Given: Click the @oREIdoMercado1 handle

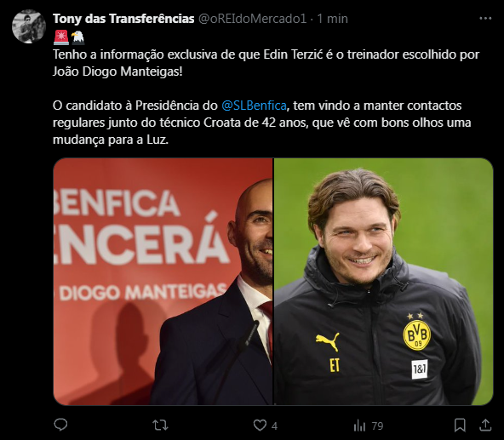Looking at the screenshot, I should [x=252, y=19].
